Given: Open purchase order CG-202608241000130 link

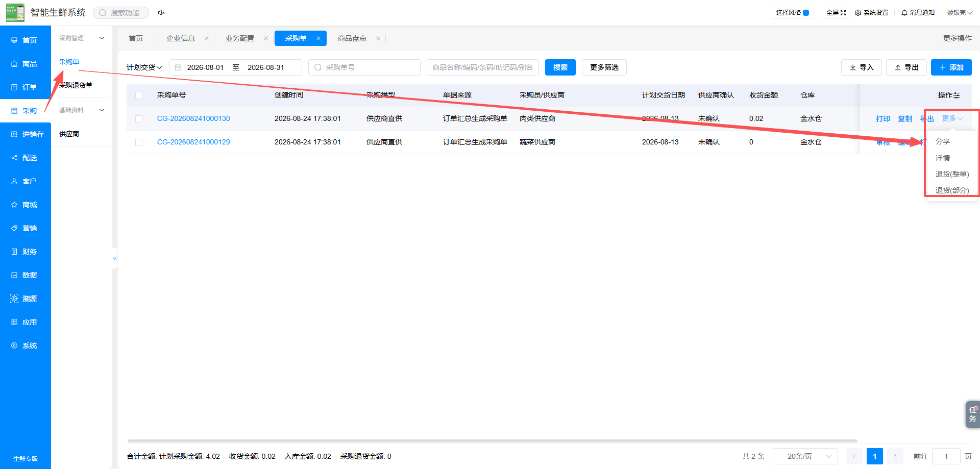Looking at the screenshot, I should 193,118.
